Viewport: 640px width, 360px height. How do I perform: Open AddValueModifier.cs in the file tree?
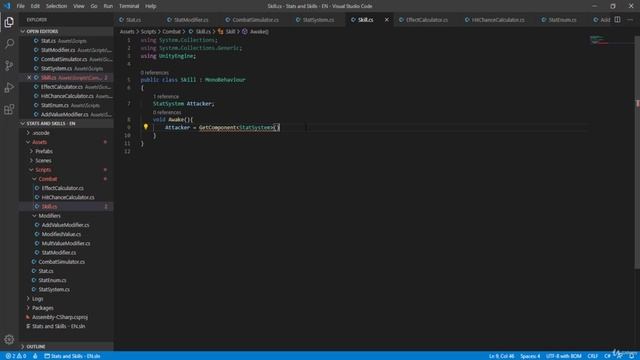(x=65, y=225)
